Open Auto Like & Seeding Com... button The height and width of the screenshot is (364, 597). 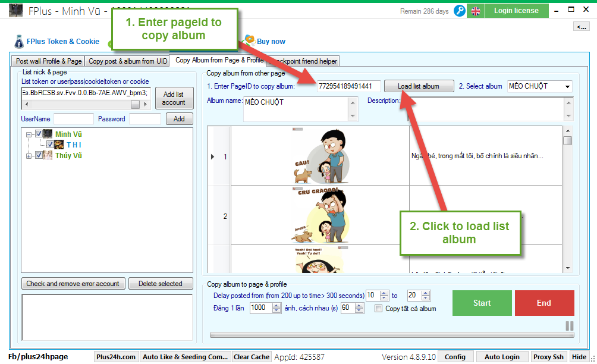[186, 357]
